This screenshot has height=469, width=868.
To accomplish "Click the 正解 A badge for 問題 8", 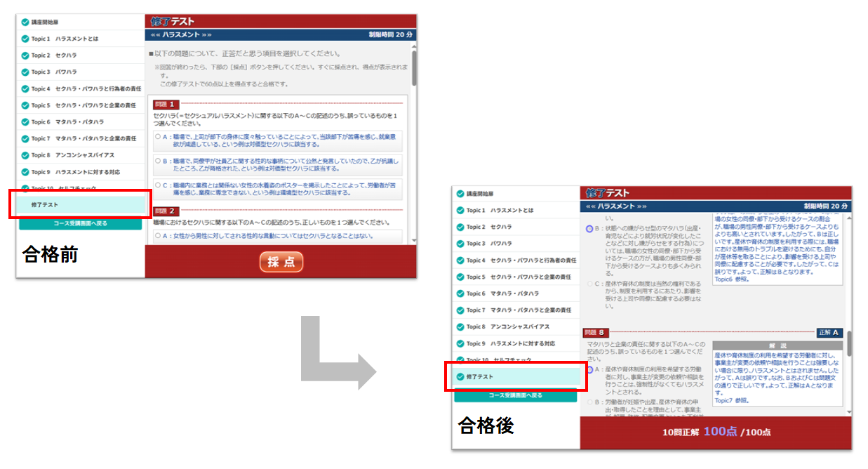I will 829,332.
